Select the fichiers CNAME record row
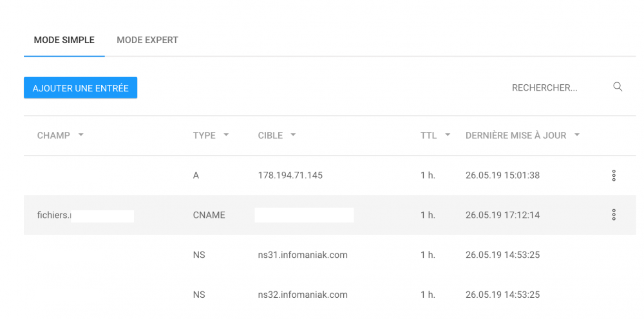 click(330, 215)
